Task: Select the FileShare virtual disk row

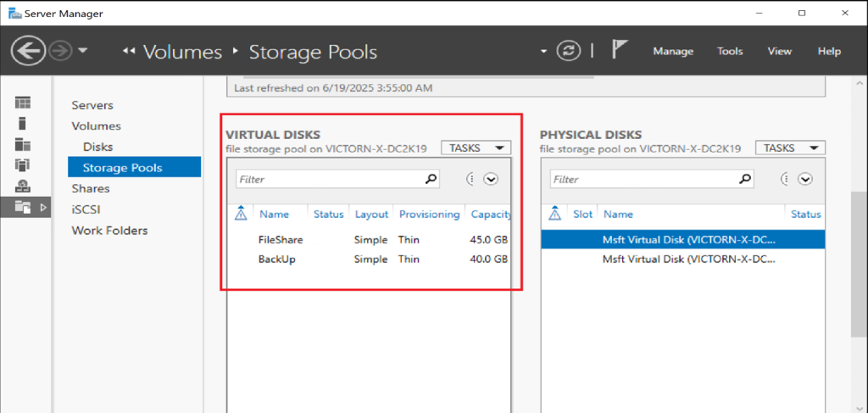Action: pos(281,240)
